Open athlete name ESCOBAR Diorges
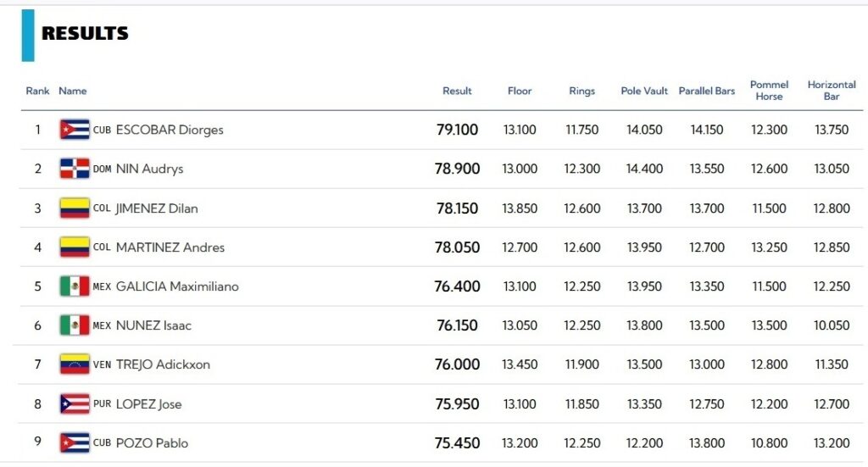The width and height of the screenshot is (868, 467). pyautogui.click(x=170, y=130)
